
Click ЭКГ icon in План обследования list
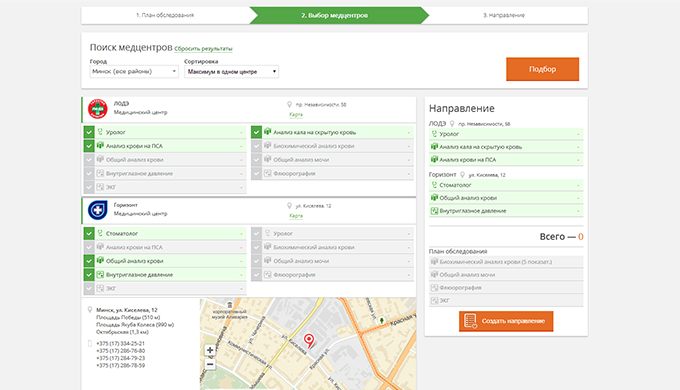pyautogui.click(x=434, y=300)
